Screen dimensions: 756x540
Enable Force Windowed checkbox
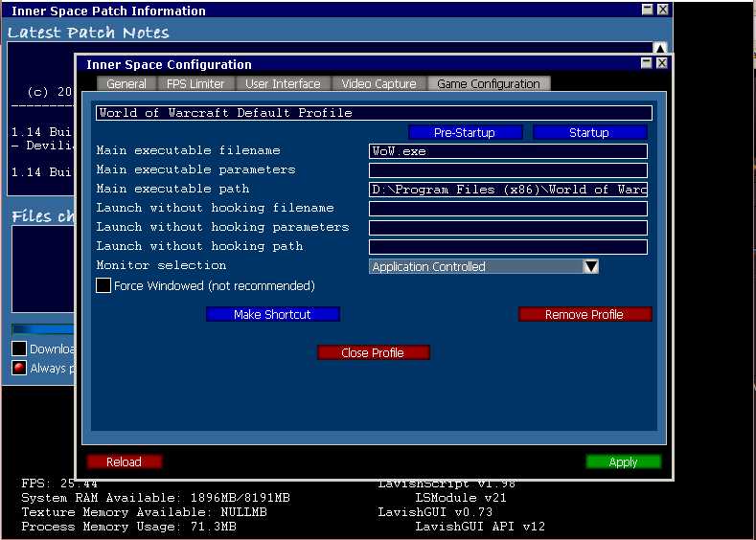click(103, 285)
